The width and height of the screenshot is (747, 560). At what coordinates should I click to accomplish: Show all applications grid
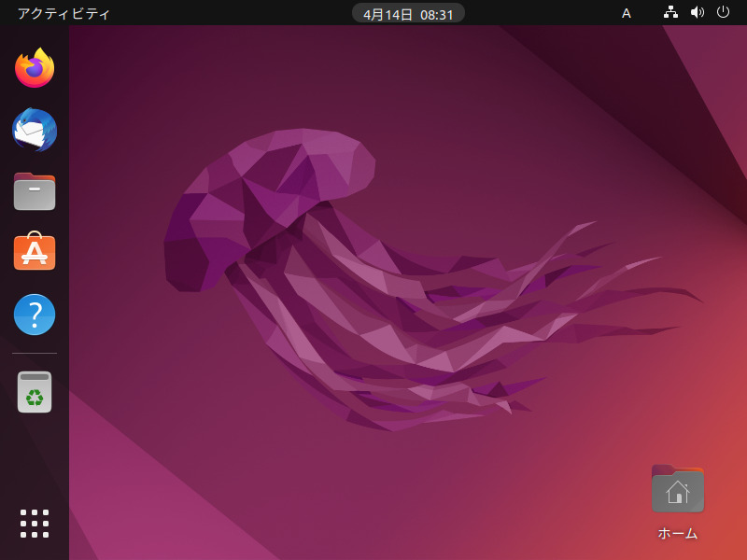click(35, 524)
